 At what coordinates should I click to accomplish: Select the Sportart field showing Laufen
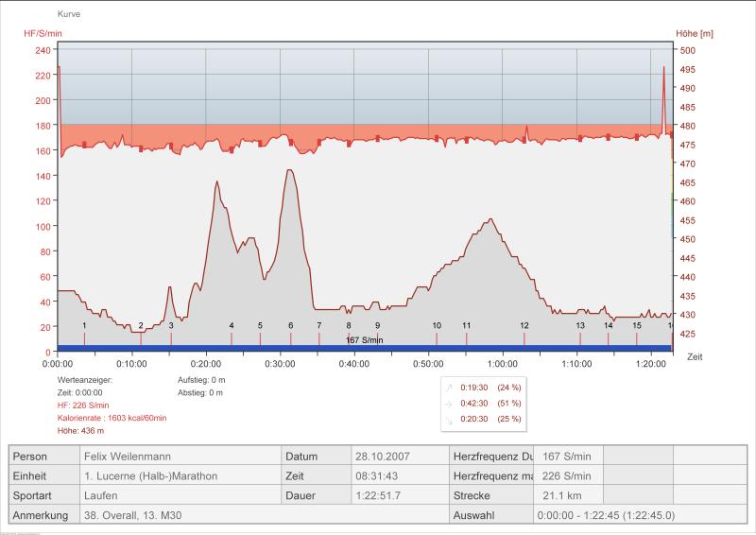pos(180,495)
